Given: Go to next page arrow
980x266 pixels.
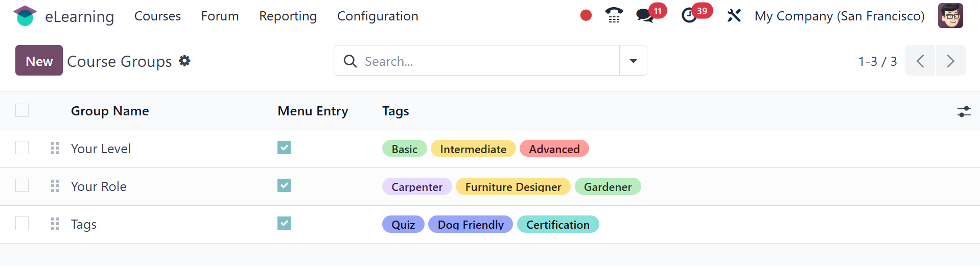Looking at the screenshot, I should pyautogui.click(x=950, y=61).
